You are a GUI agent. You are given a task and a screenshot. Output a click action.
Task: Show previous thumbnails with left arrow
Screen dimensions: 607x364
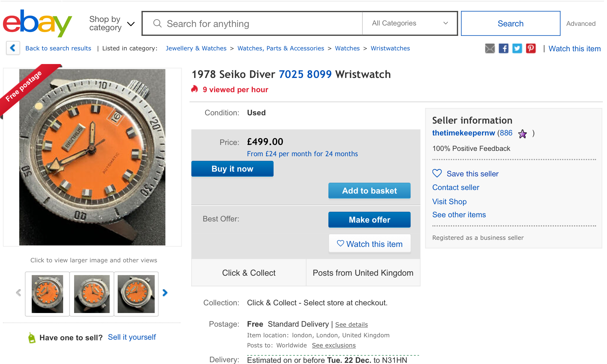[18, 293]
